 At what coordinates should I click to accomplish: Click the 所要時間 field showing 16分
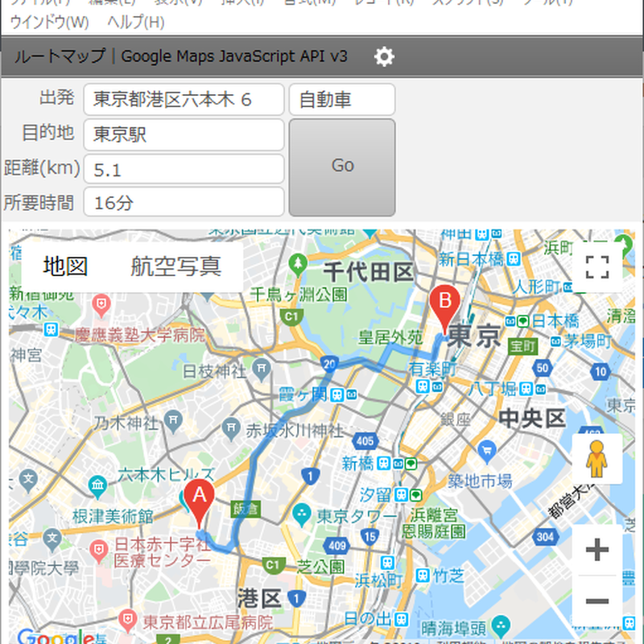point(184,202)
